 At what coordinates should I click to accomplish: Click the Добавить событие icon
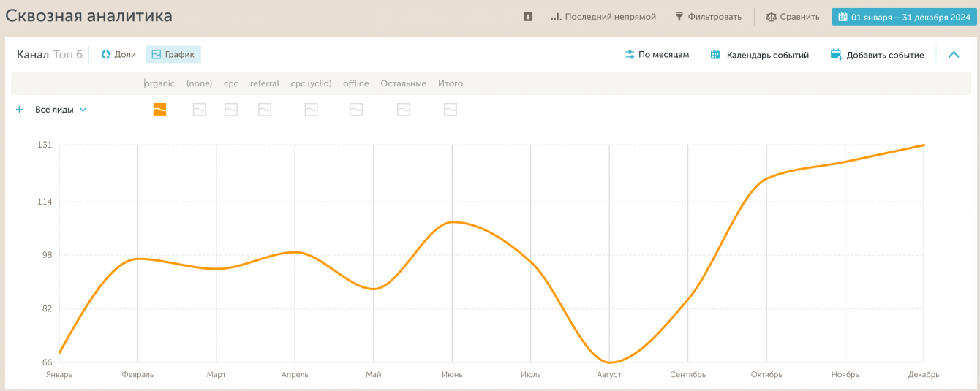click(837, 55)
